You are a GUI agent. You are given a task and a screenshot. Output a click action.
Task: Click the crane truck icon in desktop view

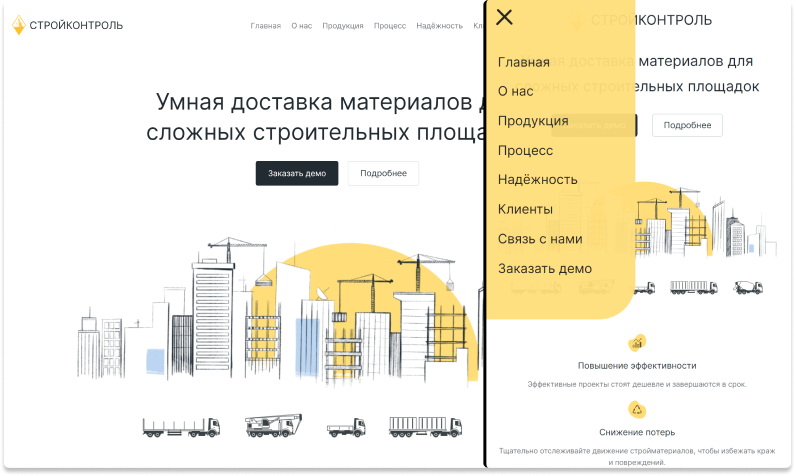tap(274, 426)
